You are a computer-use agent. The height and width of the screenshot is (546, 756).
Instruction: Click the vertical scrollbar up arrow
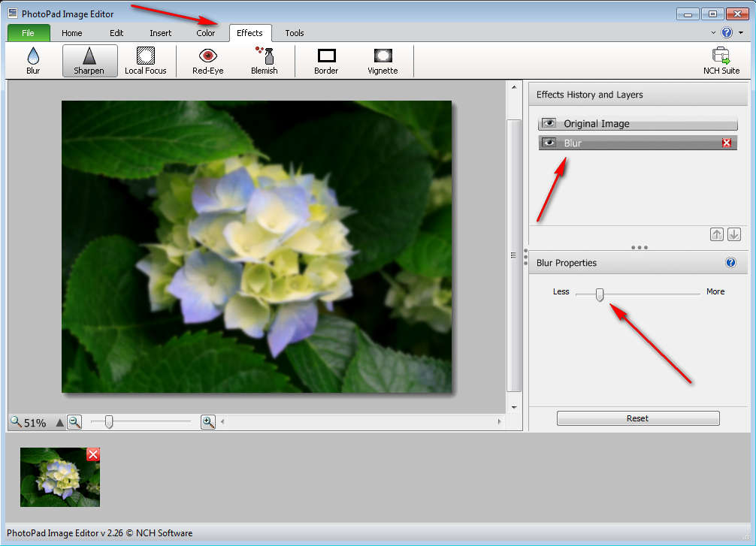click(514, 87)
